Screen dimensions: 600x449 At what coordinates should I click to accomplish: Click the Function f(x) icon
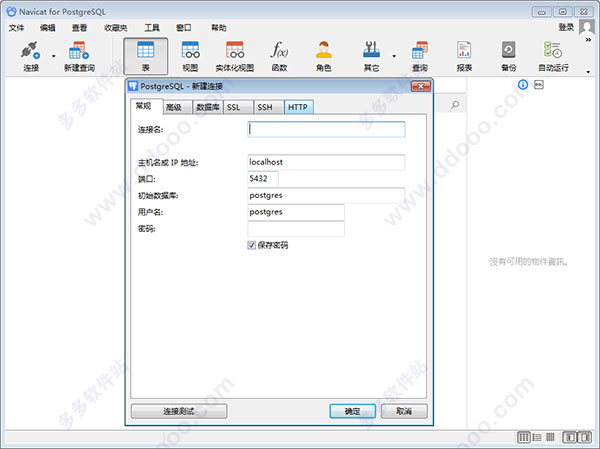click(279, 50)
